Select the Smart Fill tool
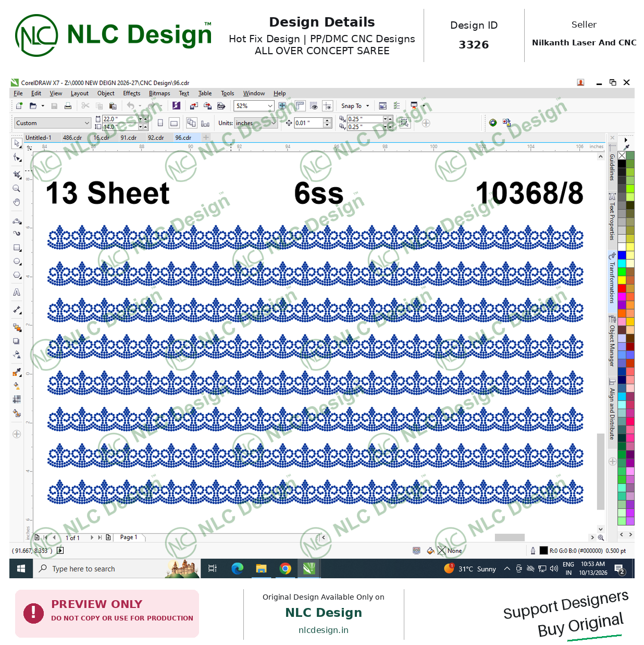644x645 pixels. pyautogui.click(x=17, y=413)
